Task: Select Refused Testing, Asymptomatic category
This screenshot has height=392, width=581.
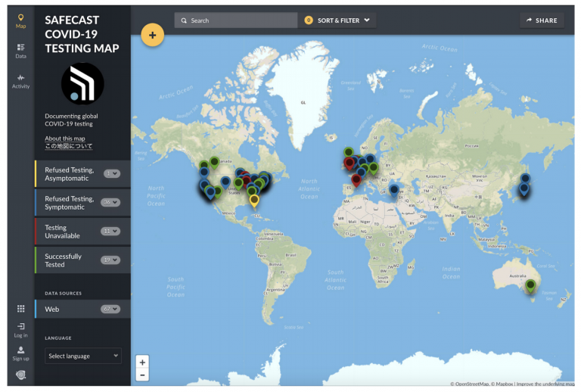Action: point(82,174)
